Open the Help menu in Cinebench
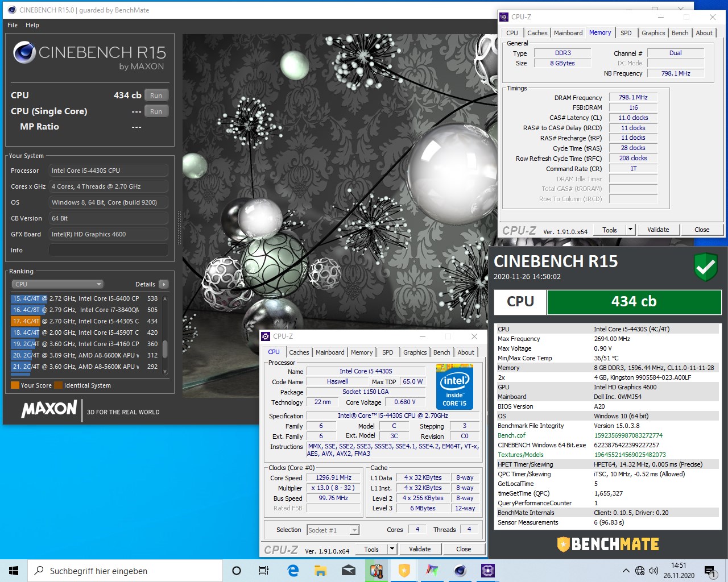The height and width of the screenshot is (582, 728). pos(32,25)
